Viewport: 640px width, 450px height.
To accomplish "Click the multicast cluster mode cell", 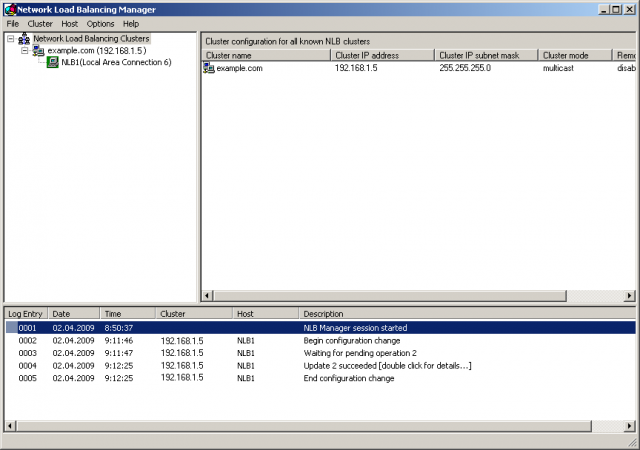I will pyautogui.click(x=558, y=68).
